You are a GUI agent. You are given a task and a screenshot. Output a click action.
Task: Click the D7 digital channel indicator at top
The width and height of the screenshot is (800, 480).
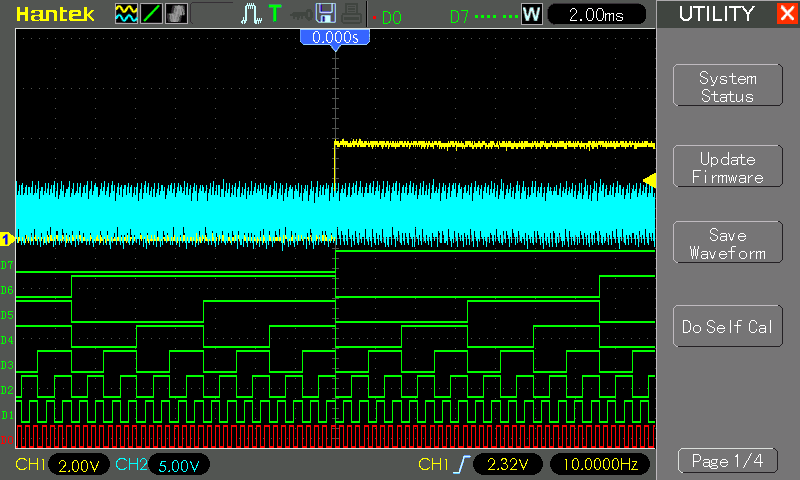[459, 17]
